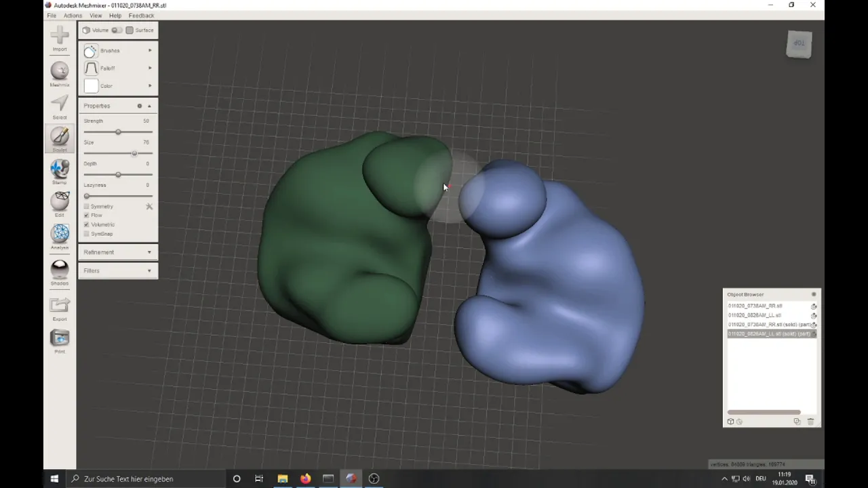Open the Meshmix tool
The width and height of the screenshot is (868, 488).
tap(60, 74)
